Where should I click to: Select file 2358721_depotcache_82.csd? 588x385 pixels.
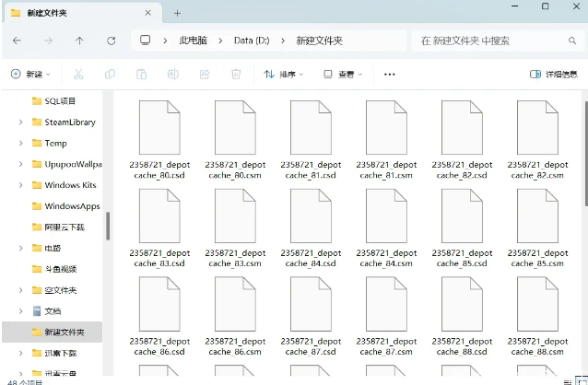pyautogui.click(x=462, y=139)
